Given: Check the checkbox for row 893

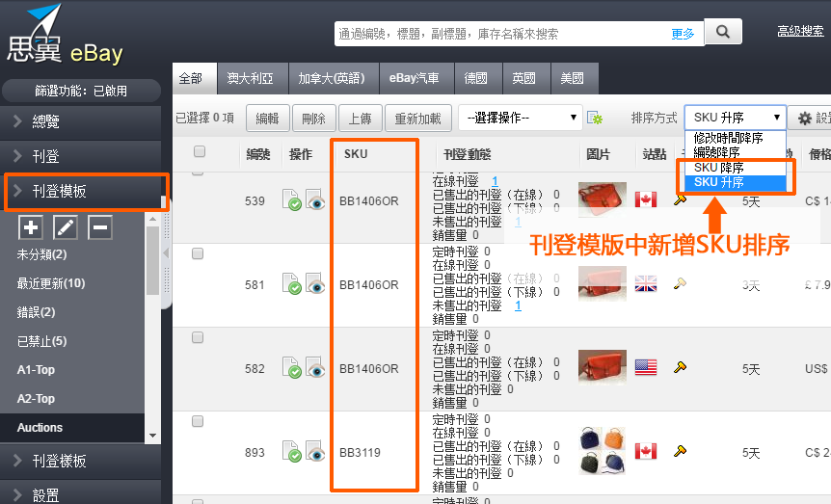Looking at the screenshot, I should tap(198, 421).
